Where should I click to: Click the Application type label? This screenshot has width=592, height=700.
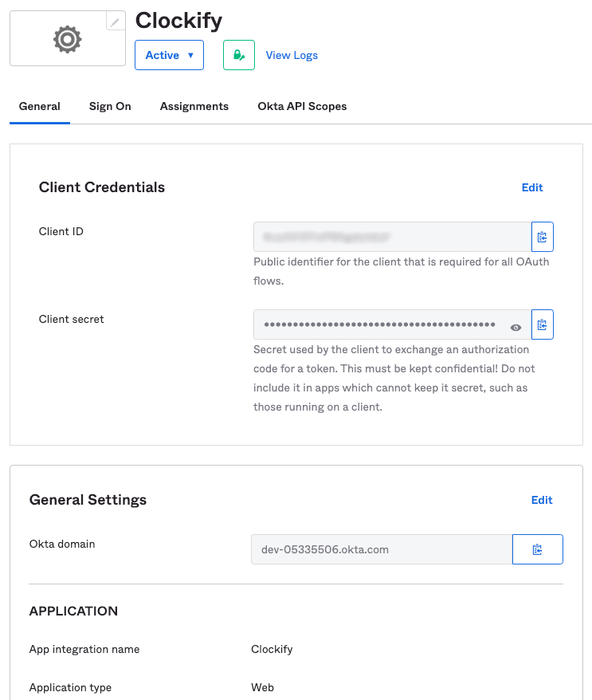[70, 687]
